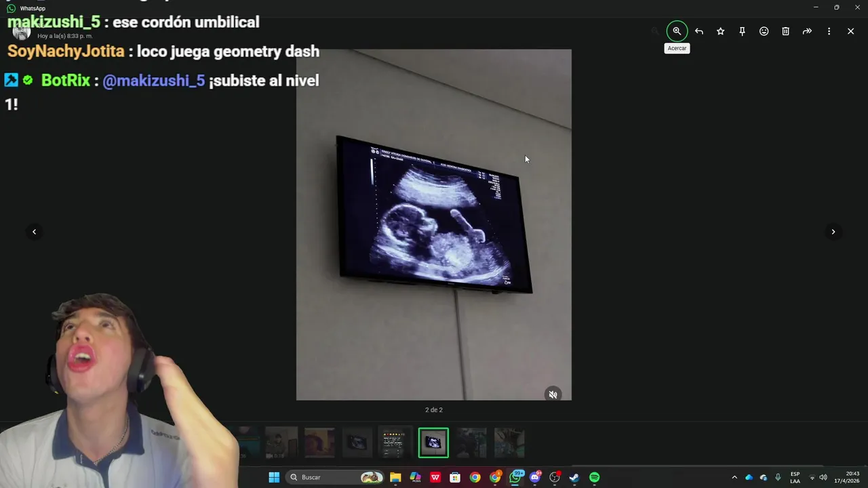Image resolution: width=868 pixels, height=488 pixels.
Task: Open WhatsApp taskbar icon with 99+ badge
Action: click(516, 477)
